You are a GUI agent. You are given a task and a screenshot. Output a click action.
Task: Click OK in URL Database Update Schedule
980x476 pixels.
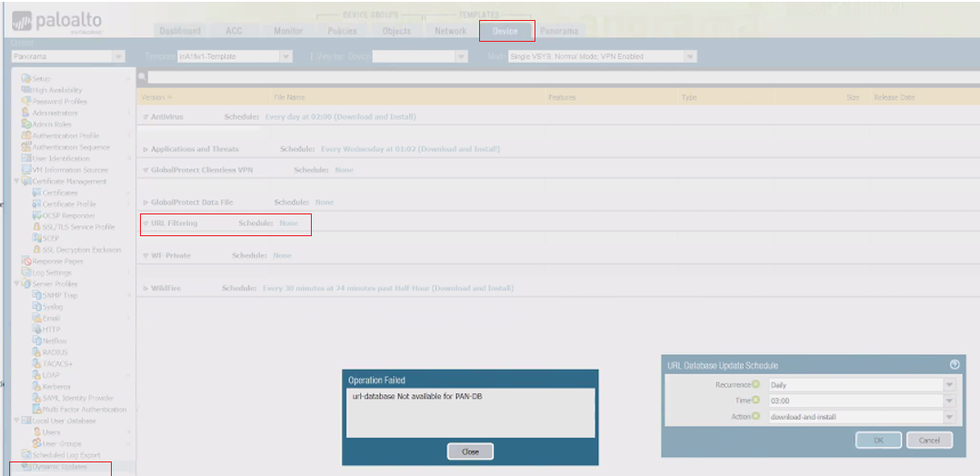point(878,440)
